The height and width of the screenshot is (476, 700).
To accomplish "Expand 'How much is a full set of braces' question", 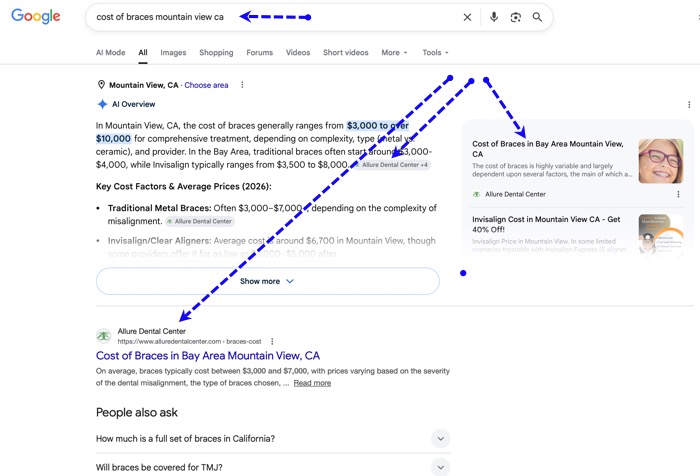I will click(x=273, y=438).
